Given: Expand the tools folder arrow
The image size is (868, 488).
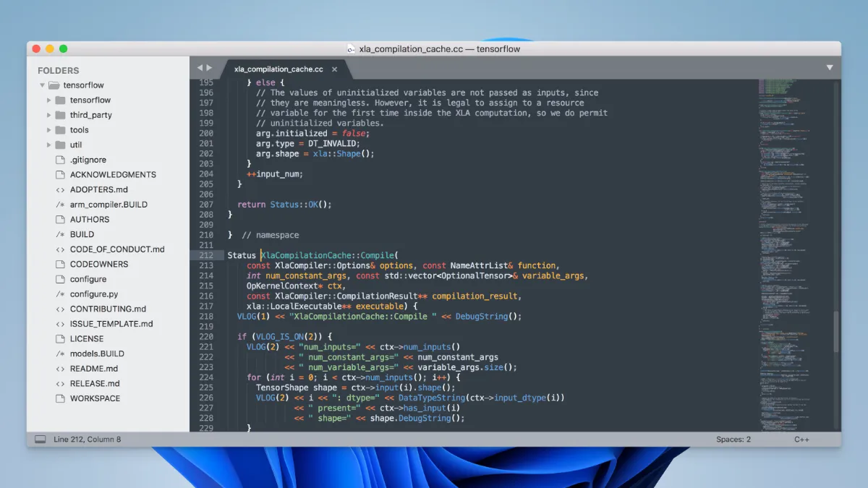Looking at the screenshot, I should pyautogui.click(x=49, y=130).
